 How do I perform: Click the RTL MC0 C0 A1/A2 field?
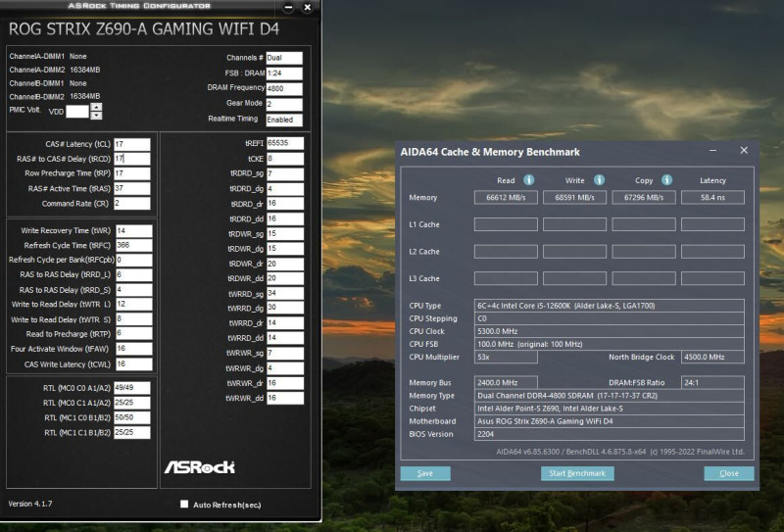click(x=132, y=388)
